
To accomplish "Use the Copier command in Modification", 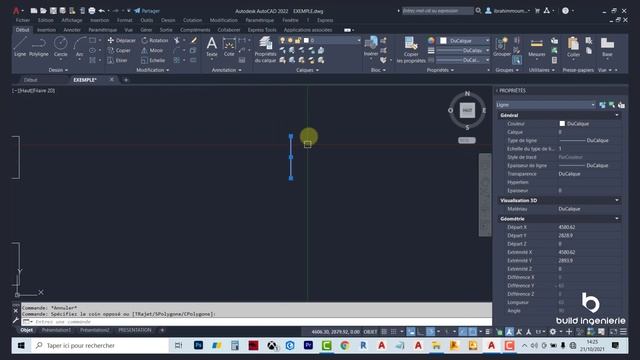I will pyautogui.click(x=119, y=50).
